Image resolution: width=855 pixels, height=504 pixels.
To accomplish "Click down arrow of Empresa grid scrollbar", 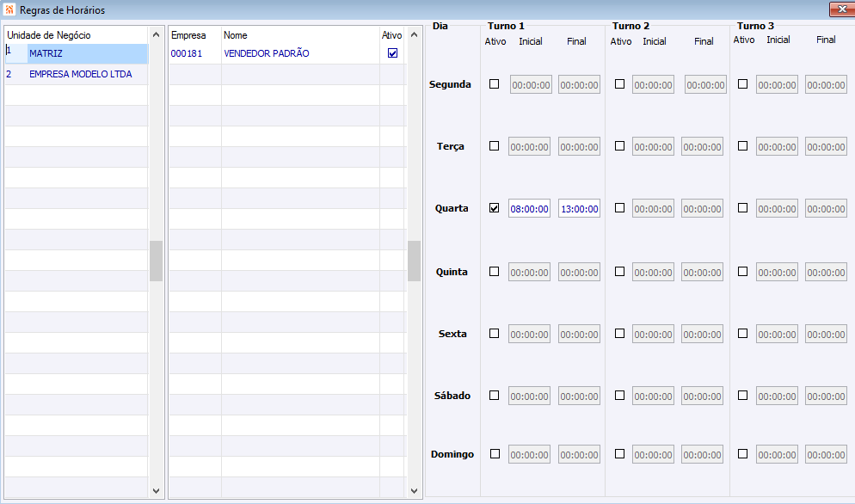I will click(414, 491).
